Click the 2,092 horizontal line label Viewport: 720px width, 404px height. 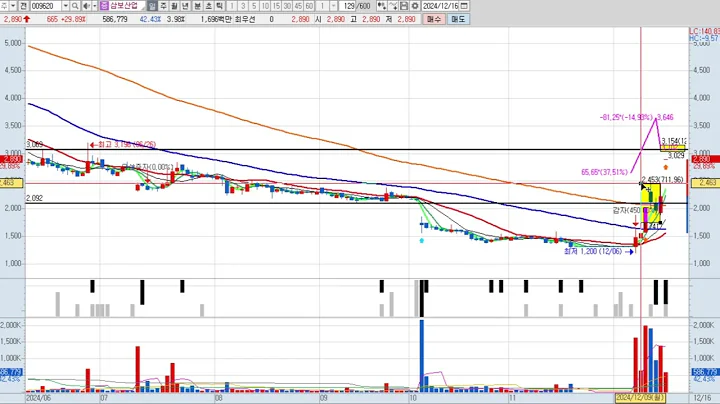[34, 198]
